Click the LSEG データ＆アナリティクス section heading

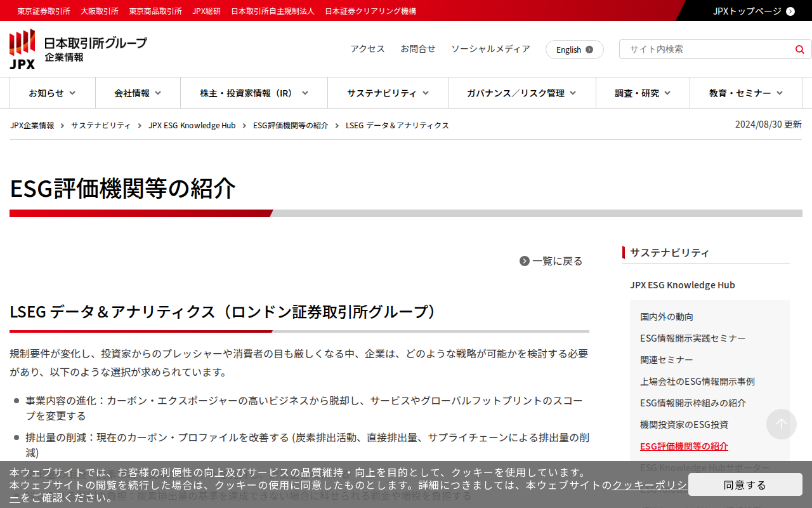point(225,312)
